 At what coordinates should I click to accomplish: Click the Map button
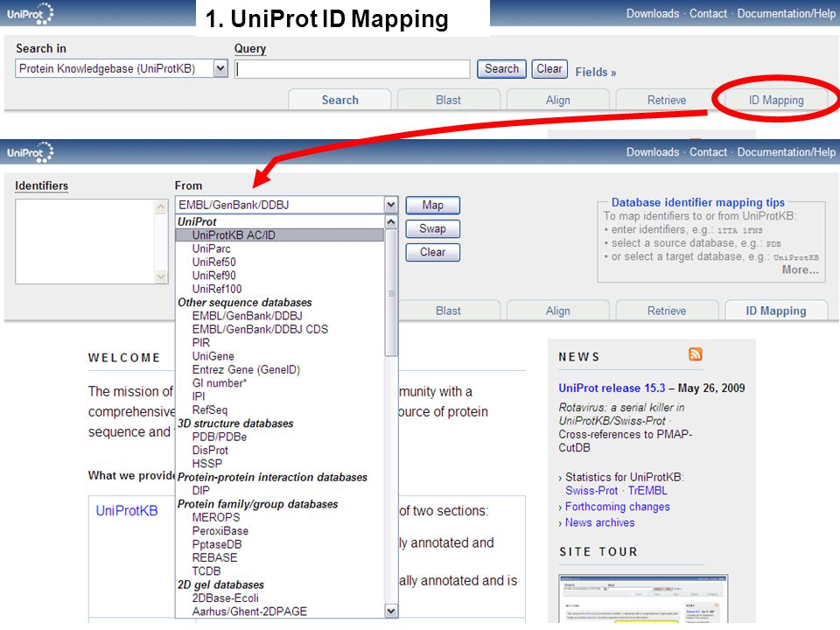(x=432, y=205)
